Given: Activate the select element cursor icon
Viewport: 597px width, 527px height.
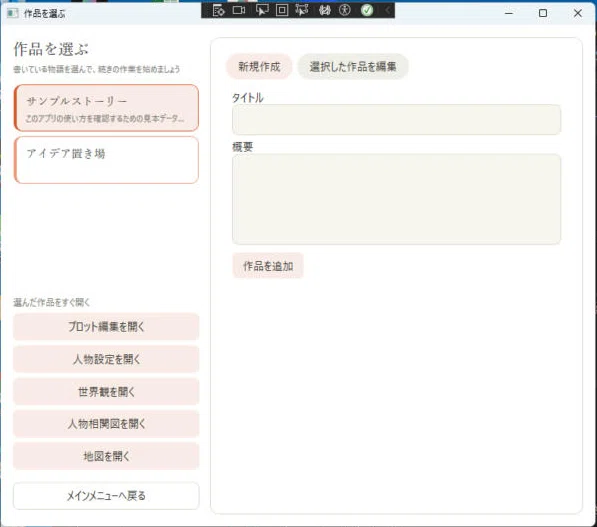Looking at the screenshot, I should (x=262, y=10).
